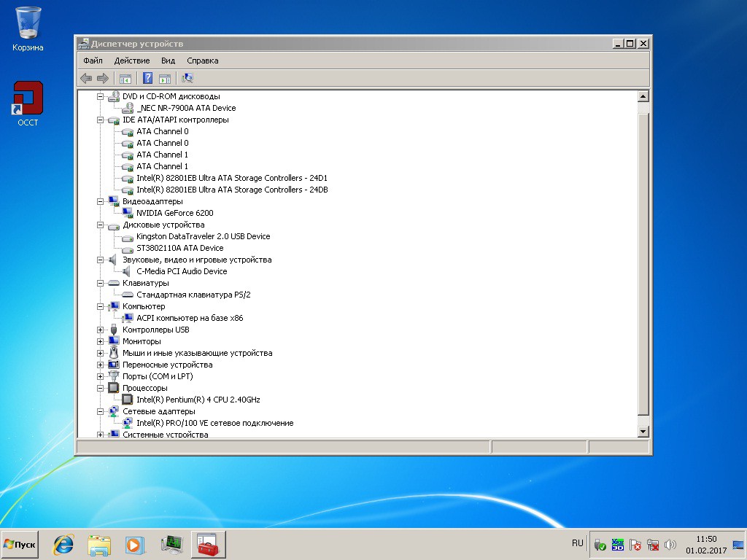Select ACPI компьютер на базе x86
The image size is (747, 560).
click(x=190, y=318)
